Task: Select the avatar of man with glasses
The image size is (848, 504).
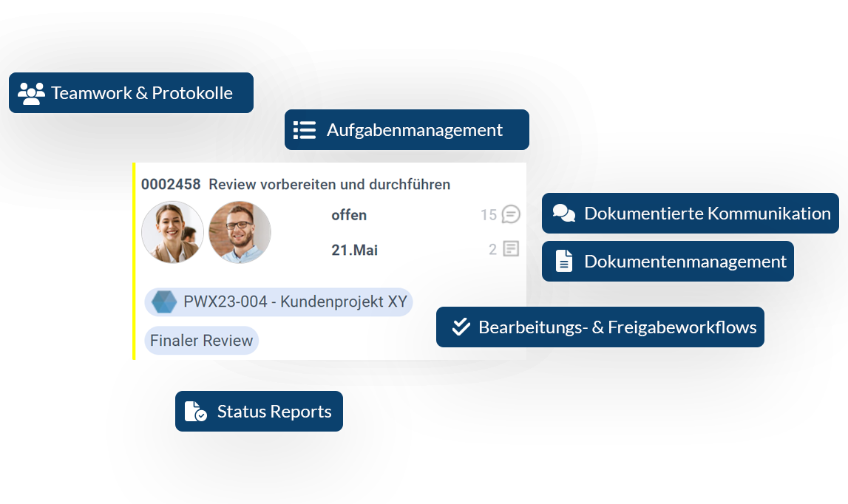Action: coord(240,232)
